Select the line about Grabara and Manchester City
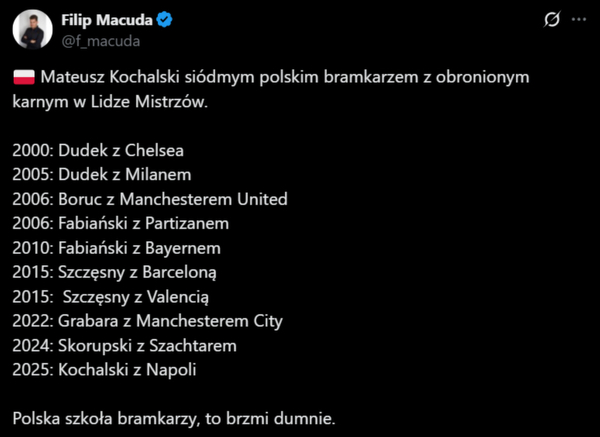The height and width of the screenshot is (437, 600). [148, 321]
